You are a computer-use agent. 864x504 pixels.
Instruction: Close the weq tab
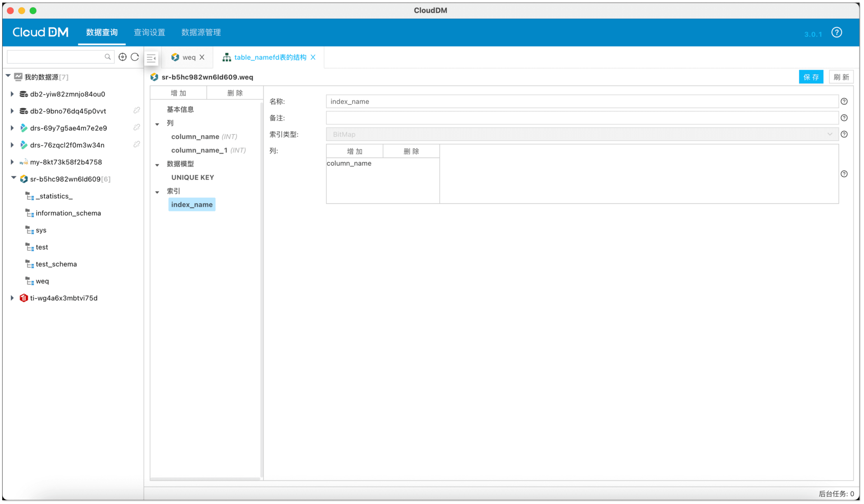click(202, 57)
